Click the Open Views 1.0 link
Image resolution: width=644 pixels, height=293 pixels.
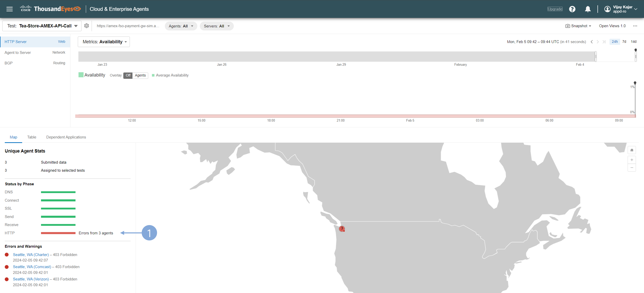coord(612,26)
